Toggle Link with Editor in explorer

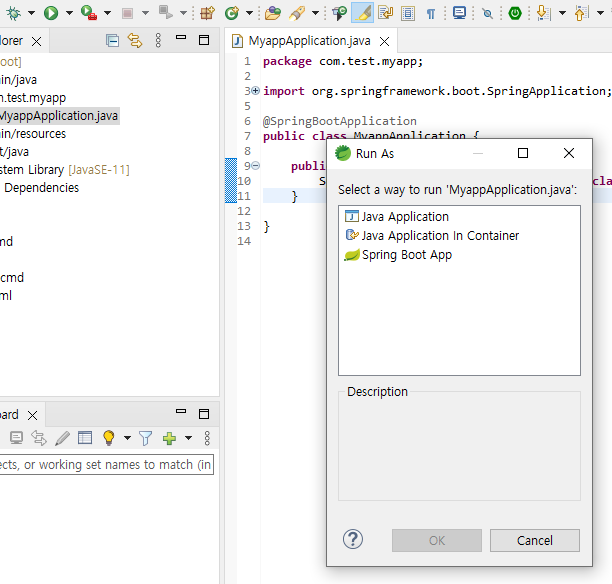(x=135, y=41)
